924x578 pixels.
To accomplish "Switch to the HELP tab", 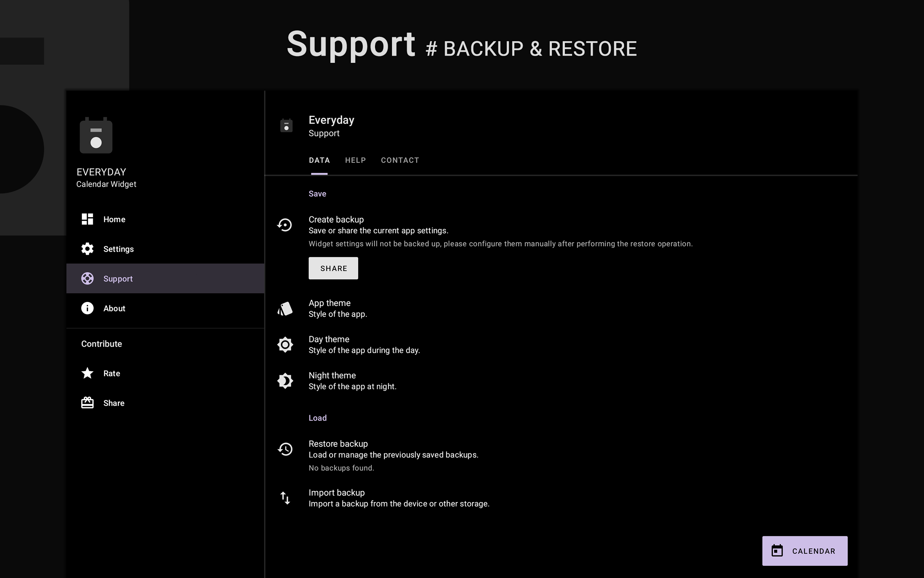I will click(356, 160).
